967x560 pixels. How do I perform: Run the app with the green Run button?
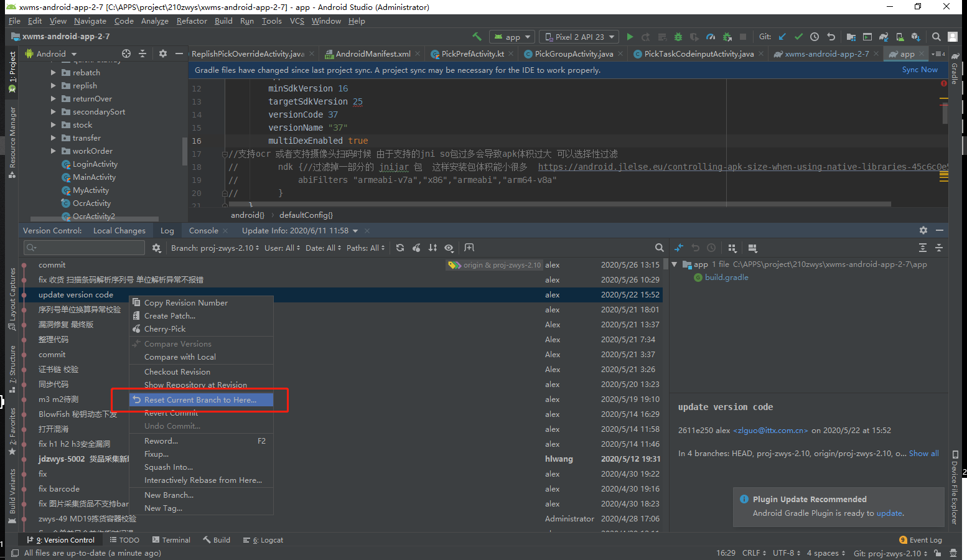pyautogui.click(x=629, y=36)
